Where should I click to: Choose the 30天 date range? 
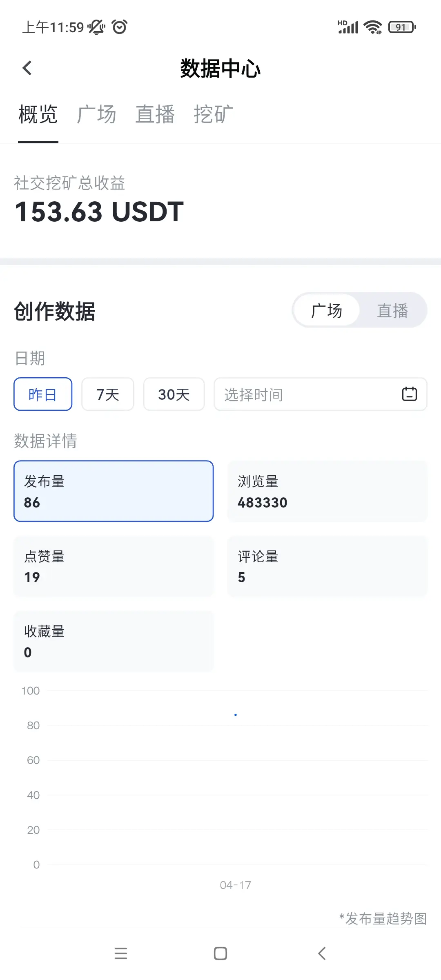click(174, 394)
